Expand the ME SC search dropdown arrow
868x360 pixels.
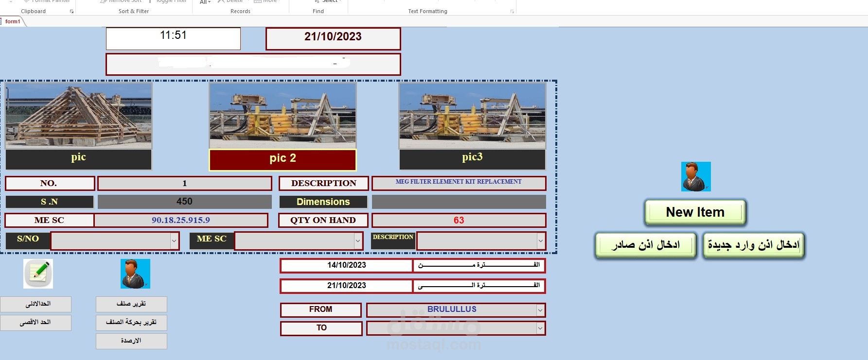[x=358, y=241]
